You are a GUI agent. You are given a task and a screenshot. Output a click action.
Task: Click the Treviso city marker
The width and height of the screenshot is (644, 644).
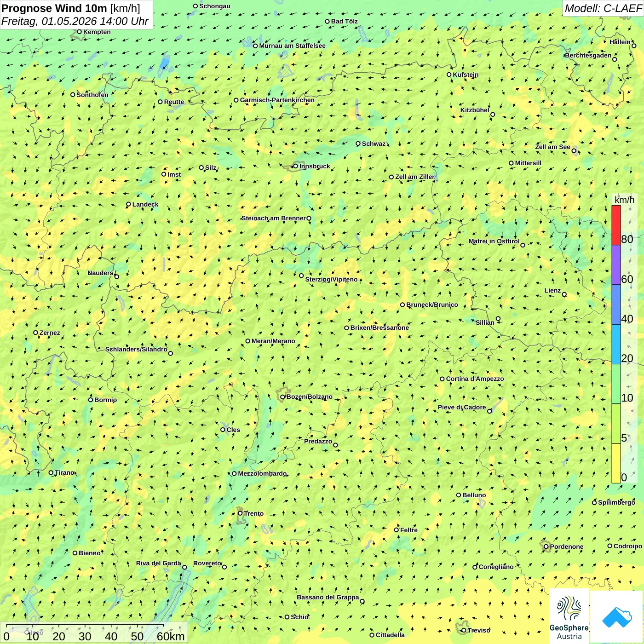(464, 630)
